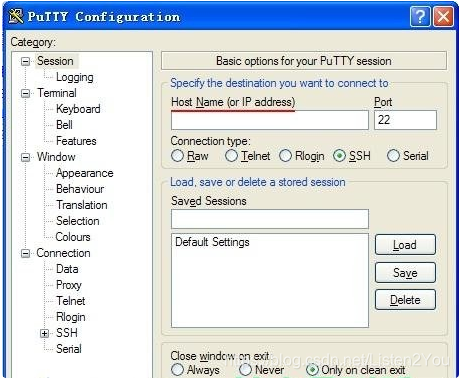This screenshot has width=459, height=379.
Task: Expand the SSH tree node
Action: click(x=44, y=333)
